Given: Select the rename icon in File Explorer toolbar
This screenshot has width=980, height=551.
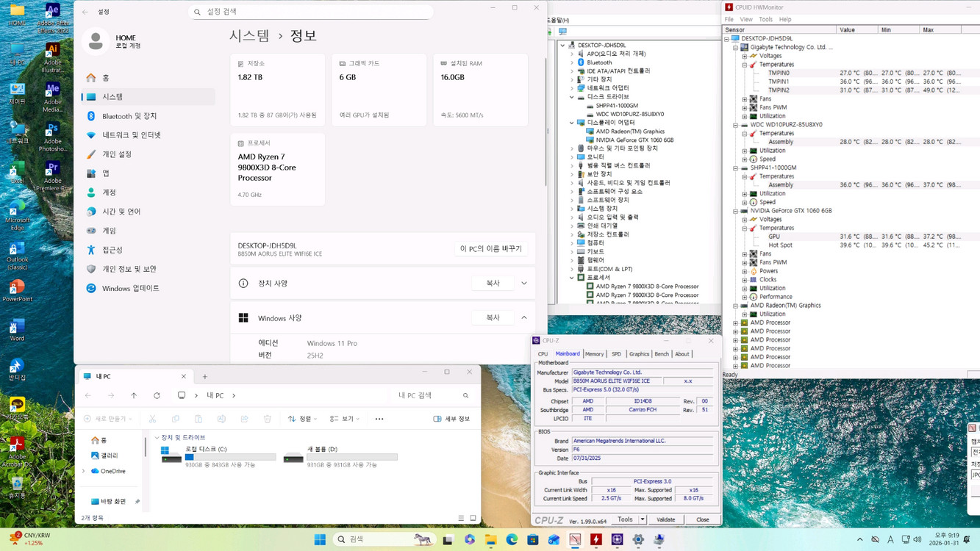Looking at the screenshot, I should (x=221, y=419).
